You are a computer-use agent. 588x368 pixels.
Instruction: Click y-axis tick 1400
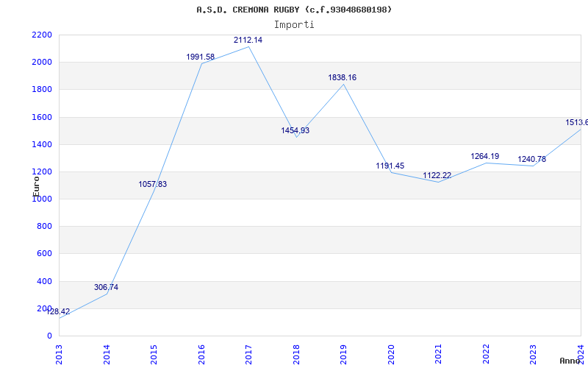[x=42, y=144]
